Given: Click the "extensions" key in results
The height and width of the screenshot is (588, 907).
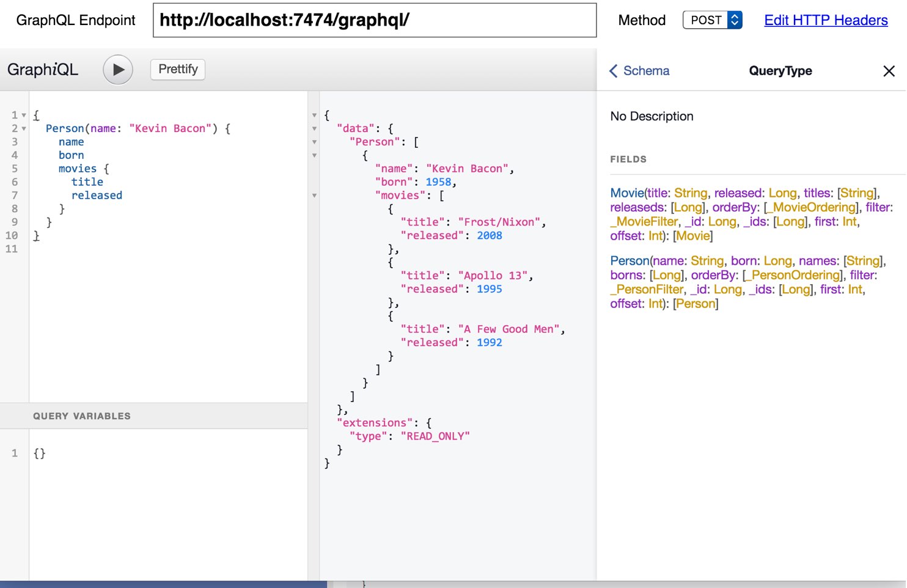Looking at the screenshot, I should point(375,423).
